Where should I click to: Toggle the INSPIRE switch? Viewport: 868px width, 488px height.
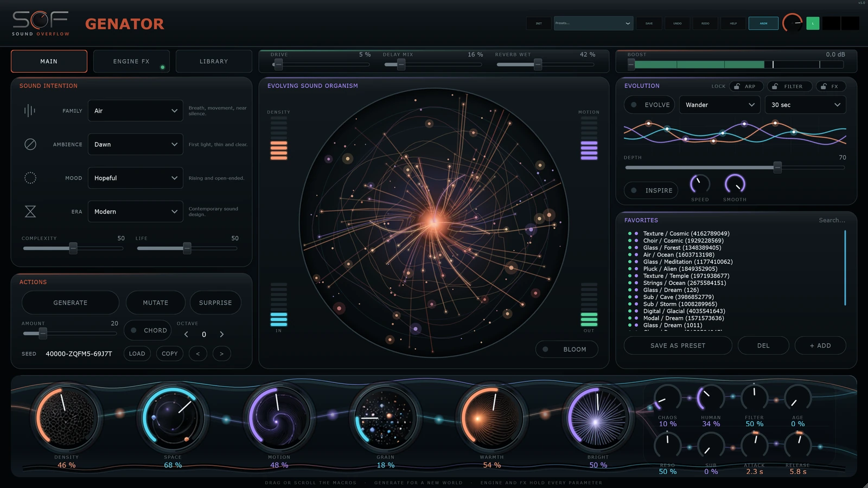(651, 190)
